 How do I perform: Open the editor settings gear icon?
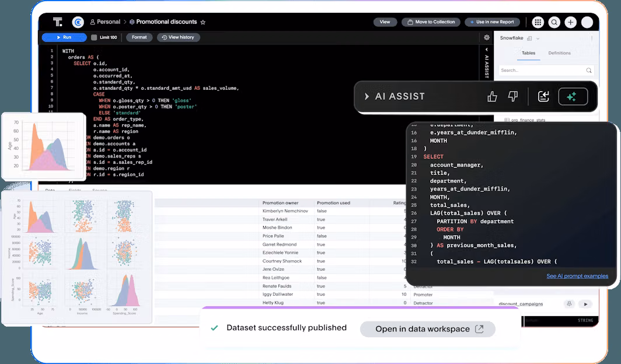pyautogui.click(x=487, y=37)
